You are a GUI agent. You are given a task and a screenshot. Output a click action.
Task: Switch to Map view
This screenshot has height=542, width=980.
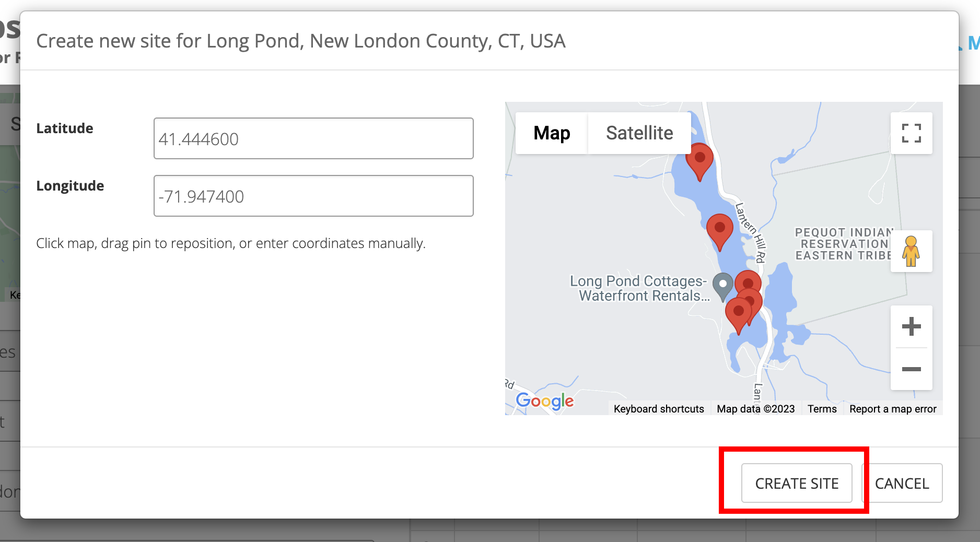552,133
